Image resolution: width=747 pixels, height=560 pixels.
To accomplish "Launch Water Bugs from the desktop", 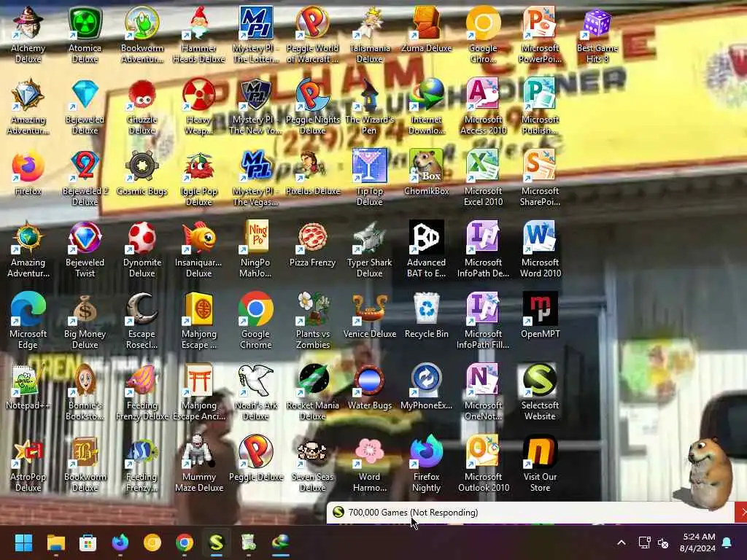I will click(370, 387).
